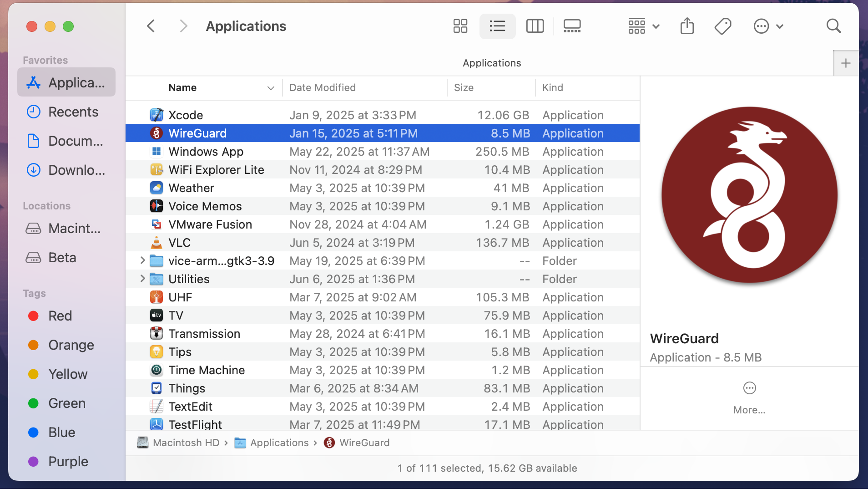
Task: Select the VMware Fusion icon
Action: [x=156, y=224]
